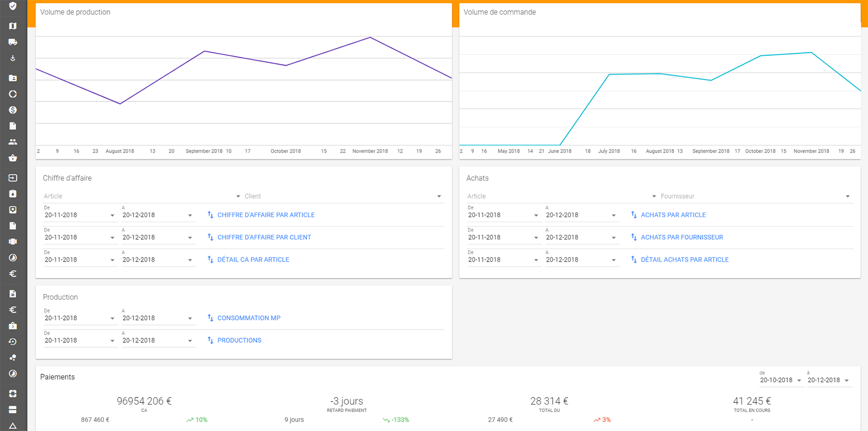The height and width of the screenshot is (431, 868).
Task: Open the carousel slides sidebar icon
Action: coord(13,241)
